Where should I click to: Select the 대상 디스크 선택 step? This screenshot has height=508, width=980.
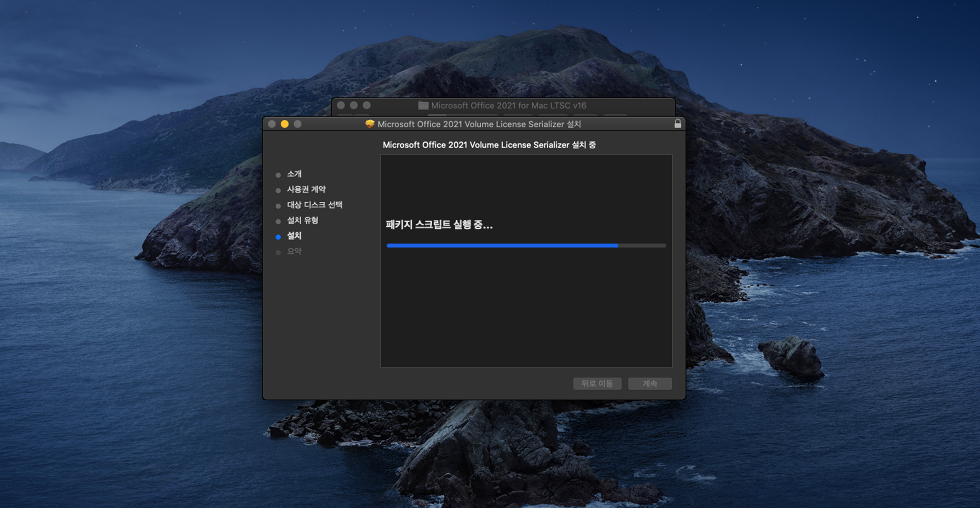tap(315, 205)
